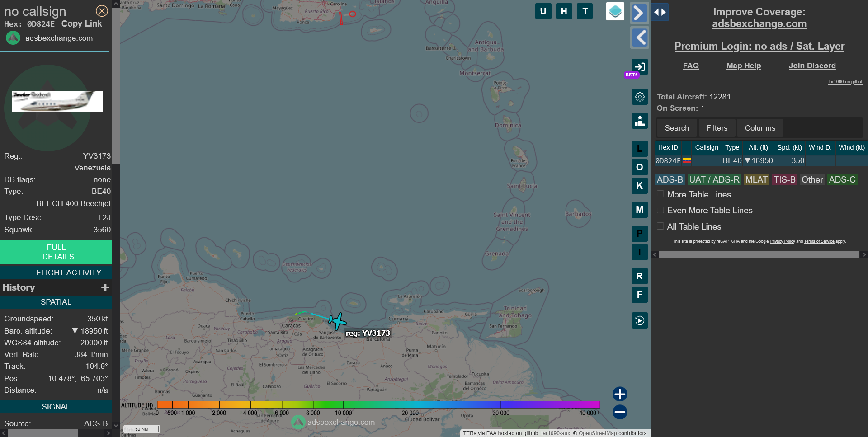Click the history replay icon
The width and height of the screenshot is (868, 437).
click(639, 320)
